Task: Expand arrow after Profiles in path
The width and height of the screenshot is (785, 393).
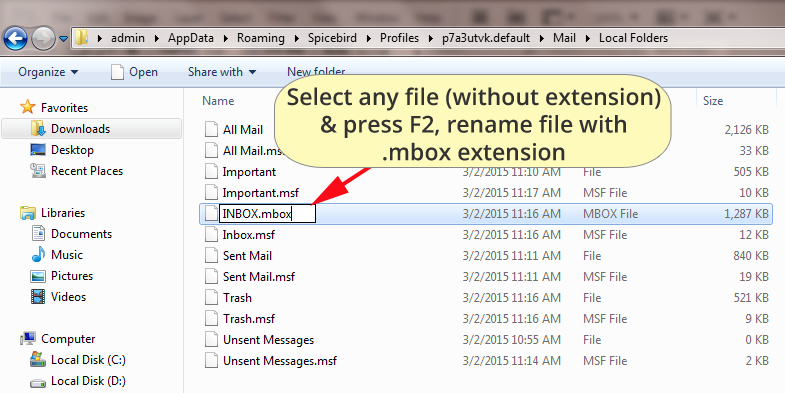Action: coord(431,38)
